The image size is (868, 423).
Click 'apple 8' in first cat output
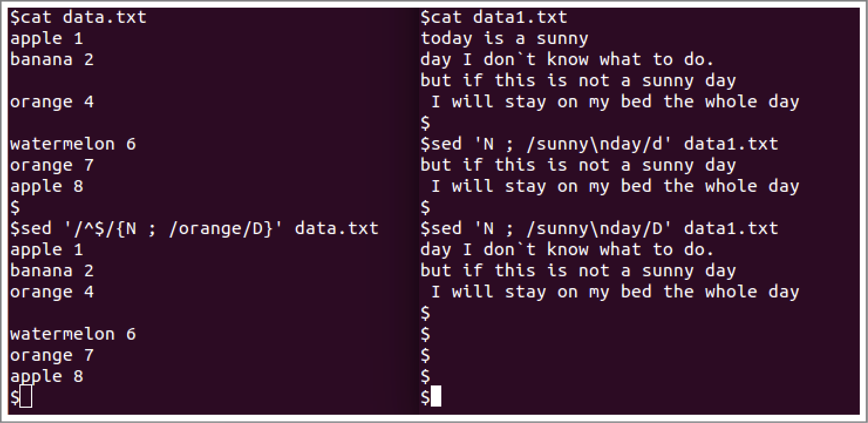tap(47, 186)
